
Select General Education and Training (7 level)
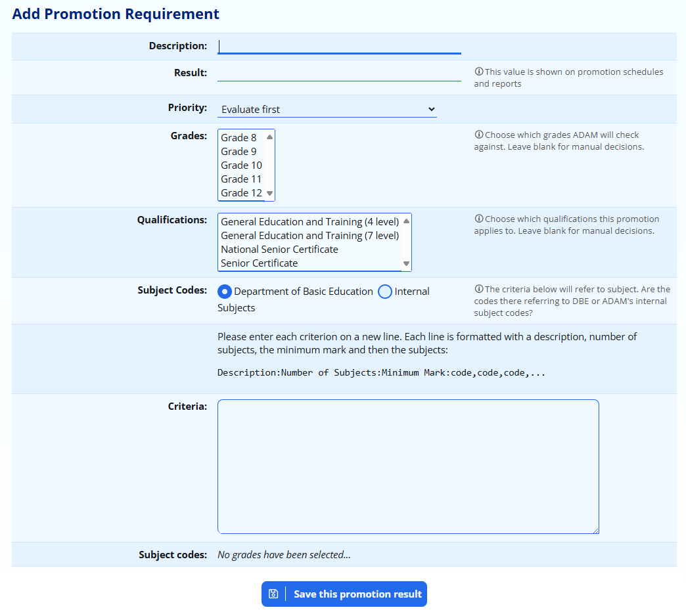(x=309, y=236)
